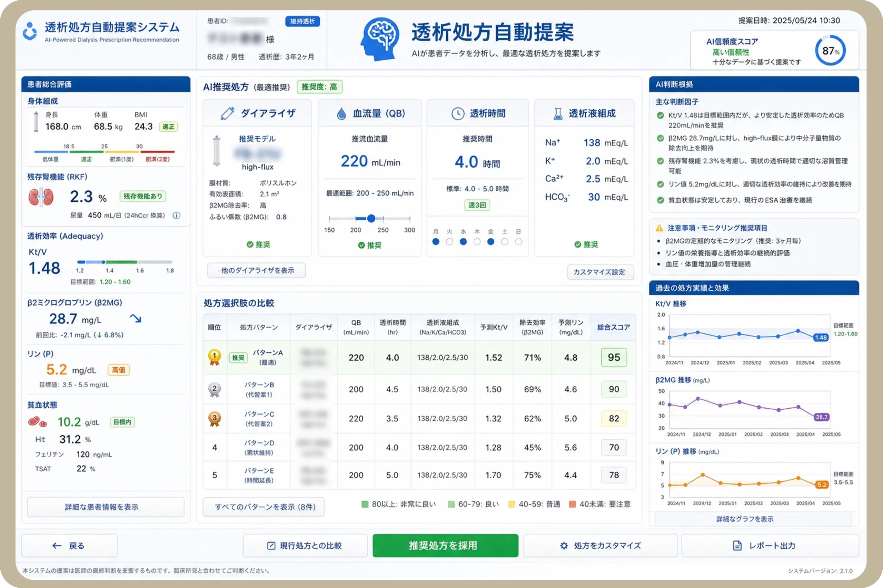Click the back arrow icon on 戻る
Image resolution: width=883 pixels, height=588 pixels.
coord(57,546)
